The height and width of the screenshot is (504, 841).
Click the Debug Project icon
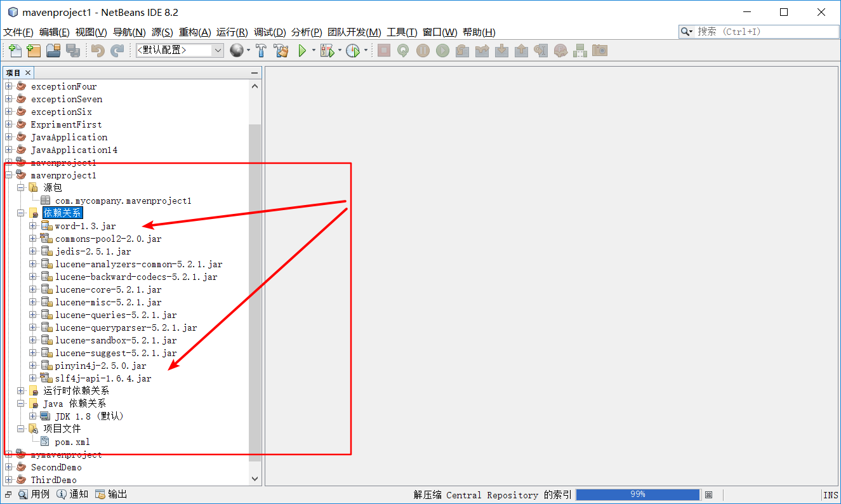point(328,51)
